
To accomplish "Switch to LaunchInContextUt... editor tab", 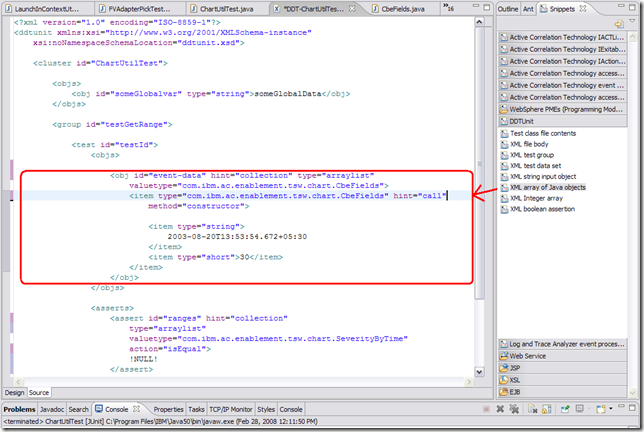I will (43, 9).
